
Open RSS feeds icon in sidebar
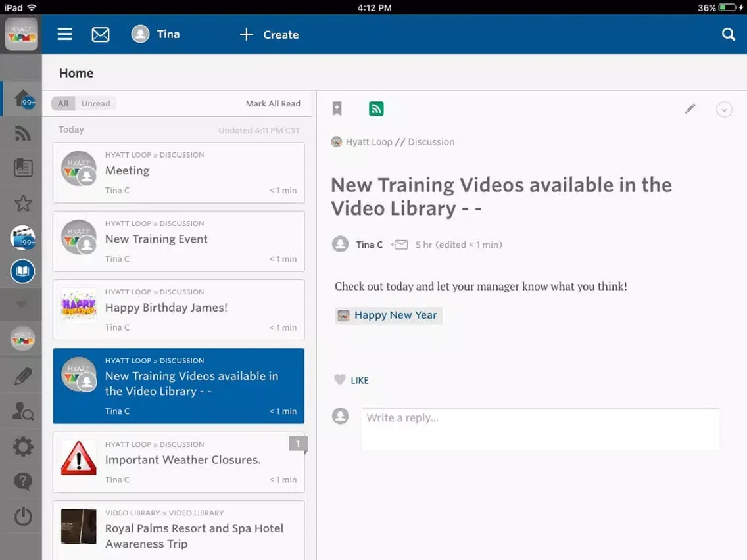click(23, 133)
